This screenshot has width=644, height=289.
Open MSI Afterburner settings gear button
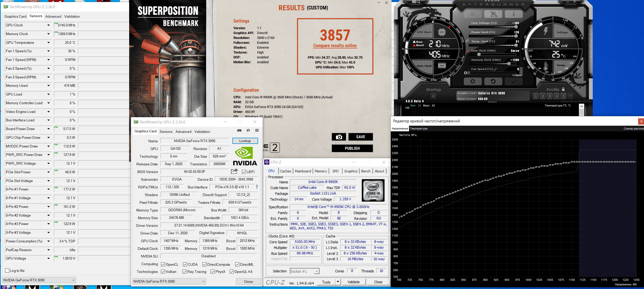473,81
